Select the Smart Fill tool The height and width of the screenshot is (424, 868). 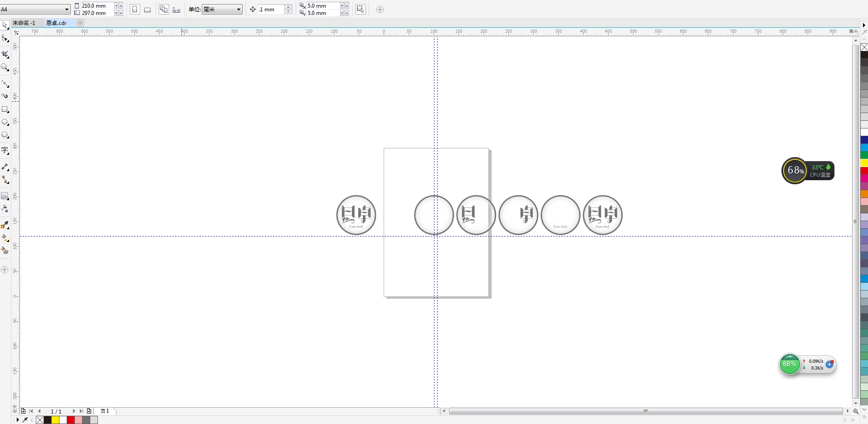[x=5, y=250]
